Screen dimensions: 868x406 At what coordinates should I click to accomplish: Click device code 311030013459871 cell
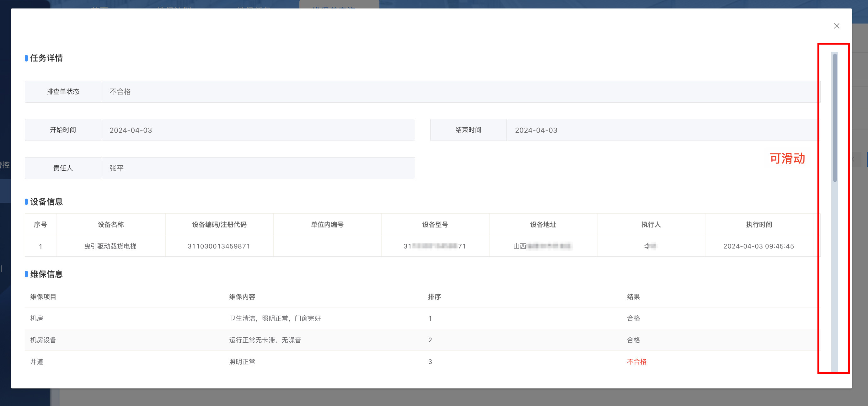point(219,246)
